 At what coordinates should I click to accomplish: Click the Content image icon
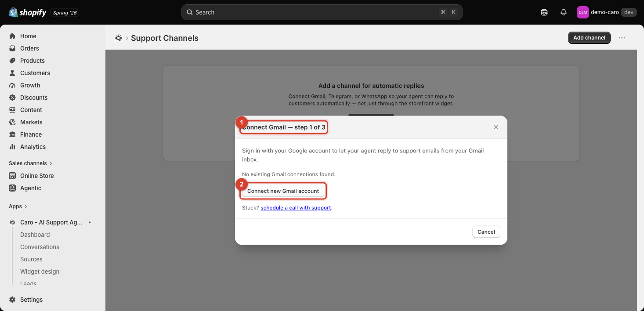tap(12, 110)
